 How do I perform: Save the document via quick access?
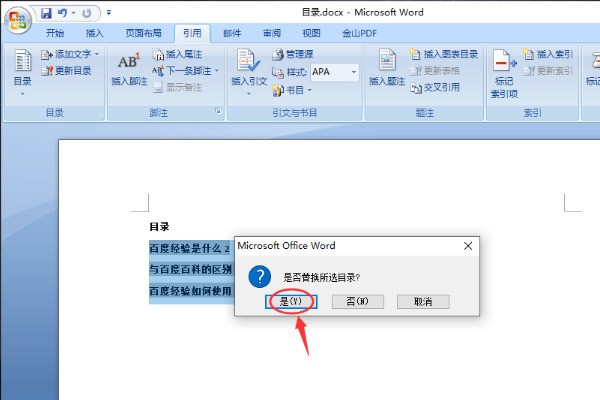pyautogui.click(x=46, y=13)
